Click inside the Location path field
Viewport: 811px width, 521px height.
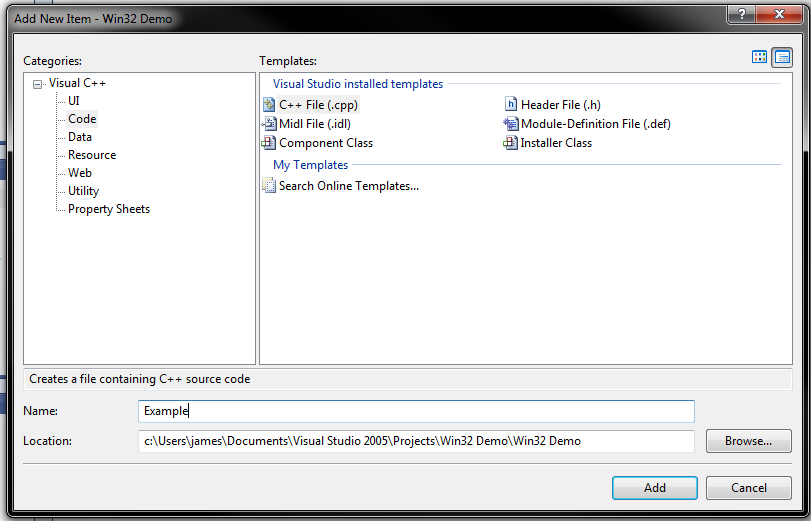coord(416,441)
